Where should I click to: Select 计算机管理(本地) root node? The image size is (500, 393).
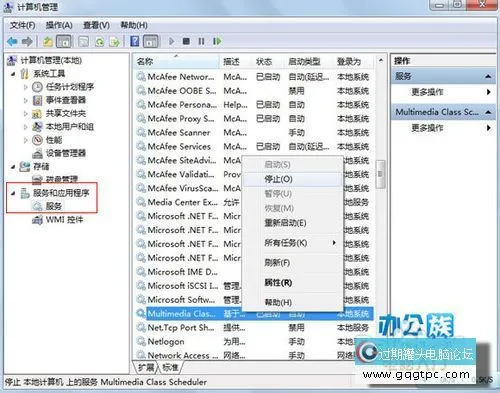click(51, 60)
